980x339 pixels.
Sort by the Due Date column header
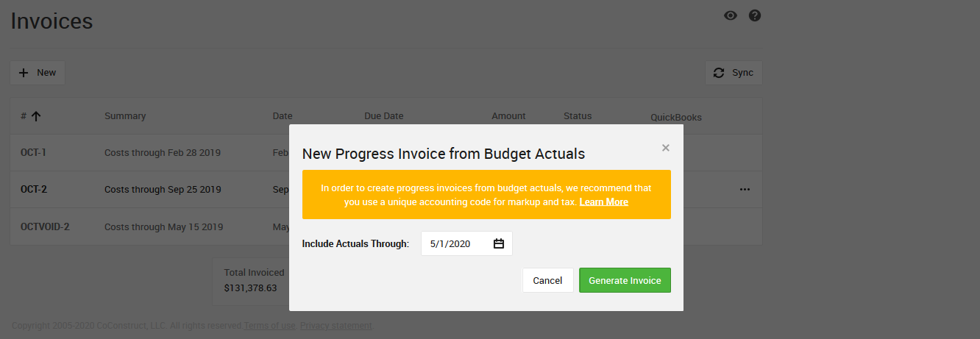(x=383, y=116)
